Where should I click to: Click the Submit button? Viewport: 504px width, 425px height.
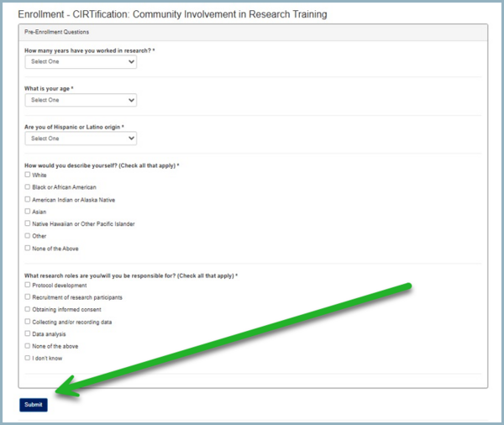pyautogui.click(x=34, y=405)
